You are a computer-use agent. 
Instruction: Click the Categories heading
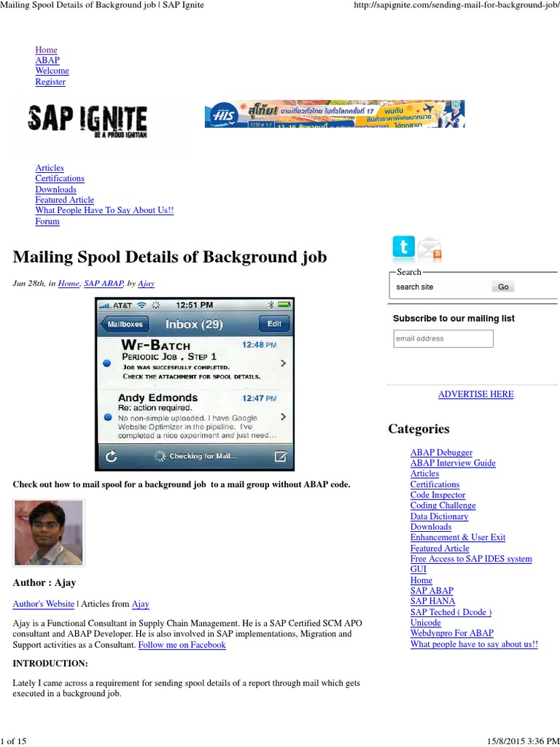(419, 429)
